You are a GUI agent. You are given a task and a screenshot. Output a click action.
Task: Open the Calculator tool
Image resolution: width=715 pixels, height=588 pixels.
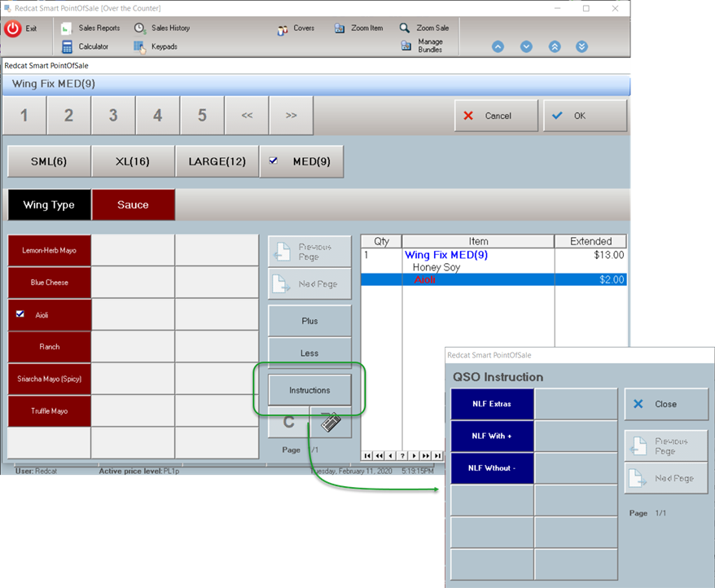click(x=85, y=46)
